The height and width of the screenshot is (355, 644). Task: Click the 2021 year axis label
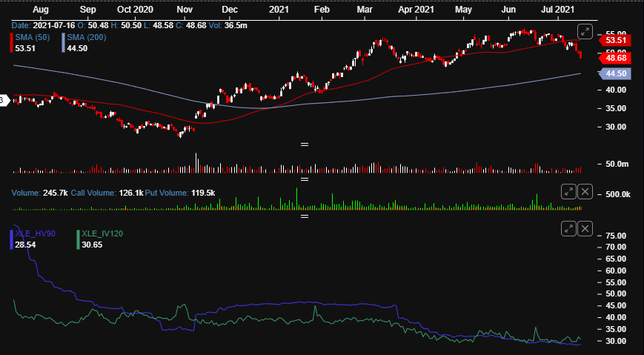click(279, 10)
